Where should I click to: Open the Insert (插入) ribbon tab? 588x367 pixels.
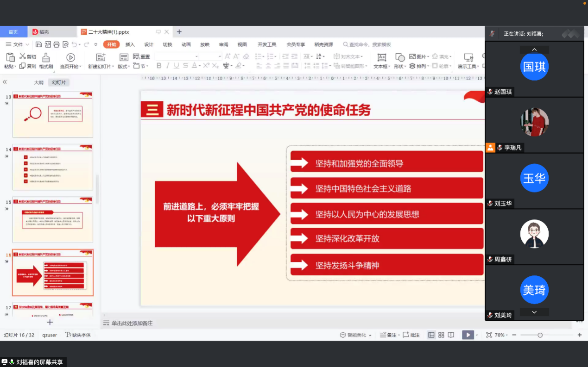[130, 44]
